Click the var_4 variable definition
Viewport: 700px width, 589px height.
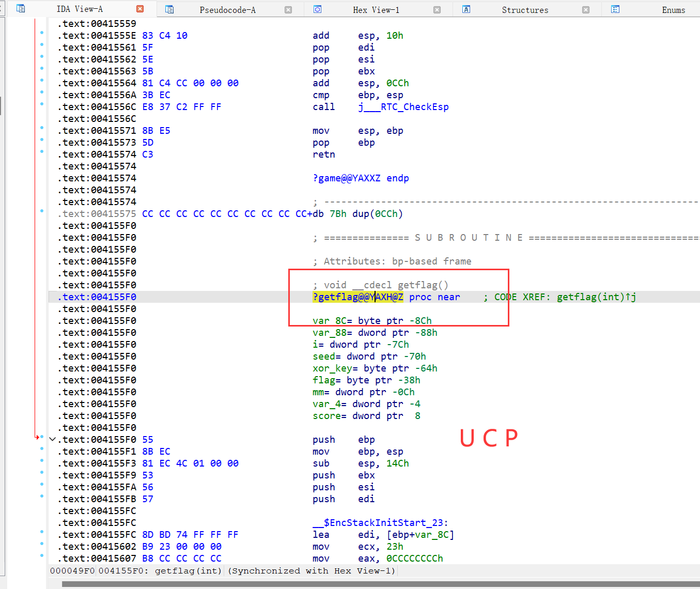click(366, 404)
